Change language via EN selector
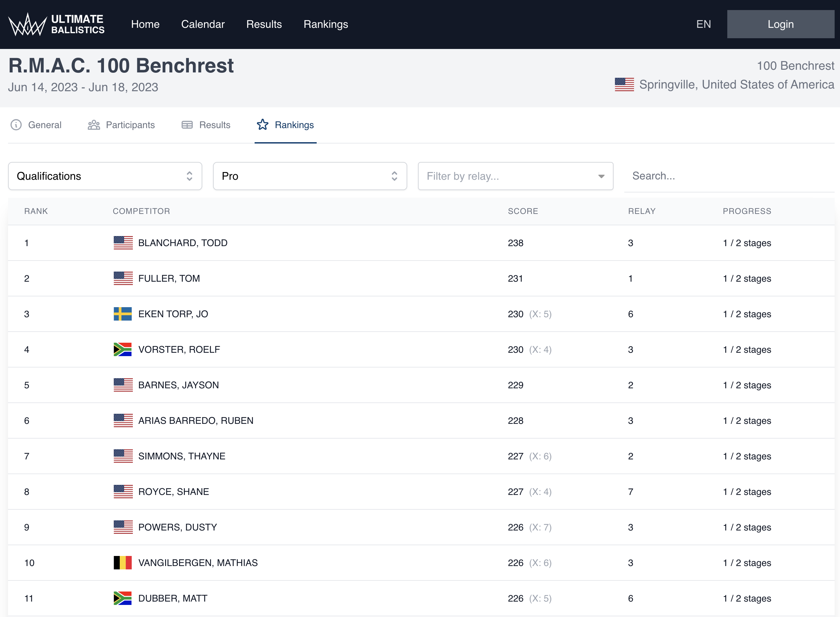The height and width of the screenshot is (617, 840). click(x=703, y=24)
